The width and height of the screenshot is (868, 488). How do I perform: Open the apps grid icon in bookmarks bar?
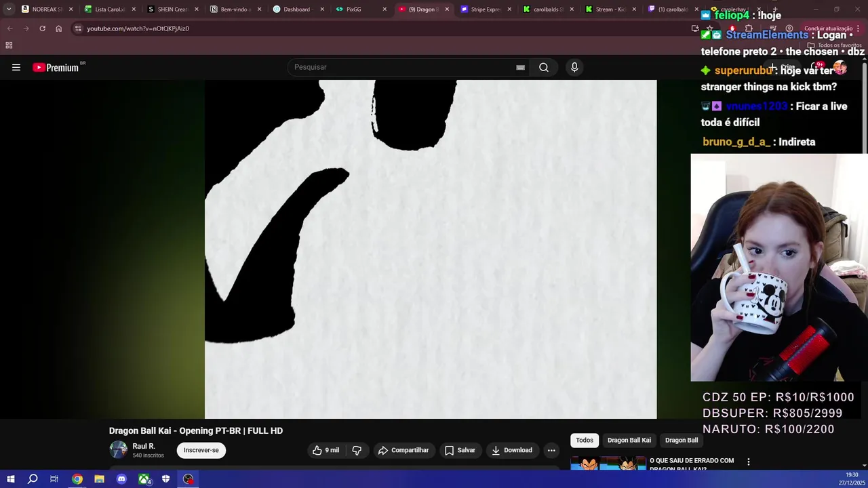(x=9, y=45)
